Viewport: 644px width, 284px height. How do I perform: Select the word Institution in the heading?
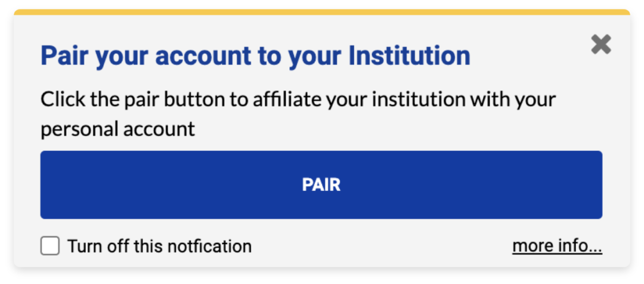click(x=409, y=56)
